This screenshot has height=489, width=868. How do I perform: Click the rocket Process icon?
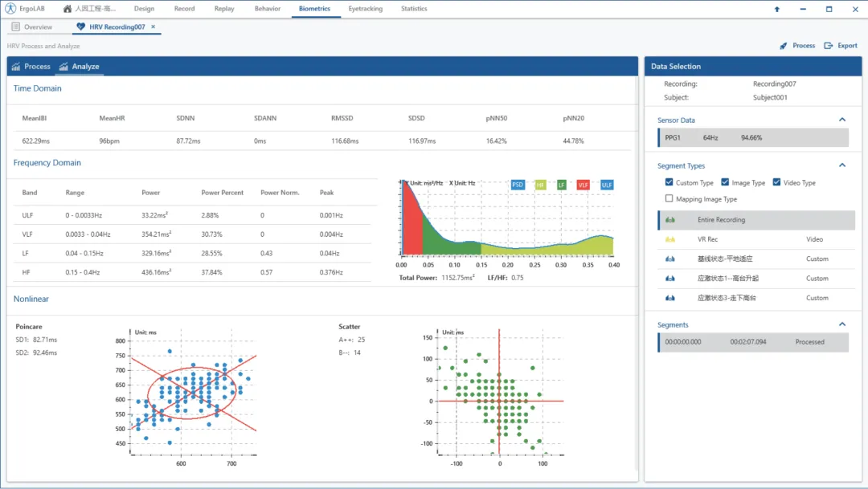point(783,46)
